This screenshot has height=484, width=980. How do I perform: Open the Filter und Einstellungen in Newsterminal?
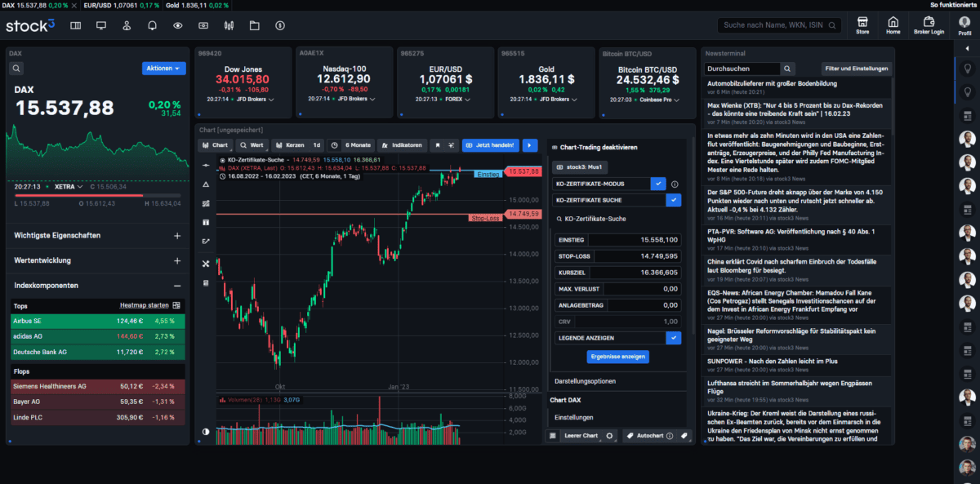click(x=856, y=68)
